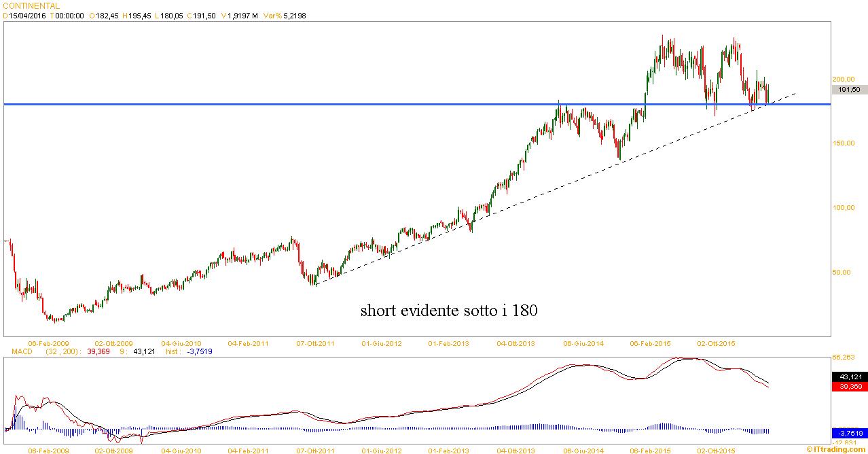Click the black 43,121 signal value tag

point(849,377)
